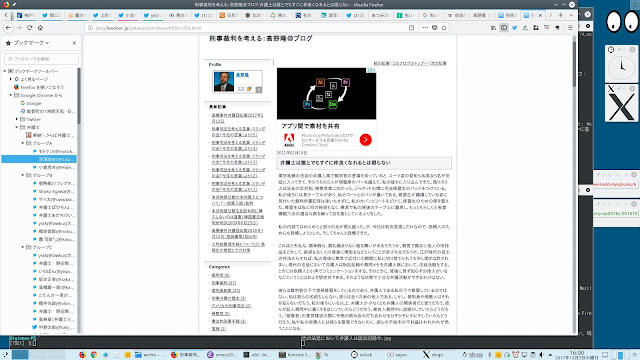Click the site info icon in URL bar
The image size is (640, 360).
[x=91, y=28]
